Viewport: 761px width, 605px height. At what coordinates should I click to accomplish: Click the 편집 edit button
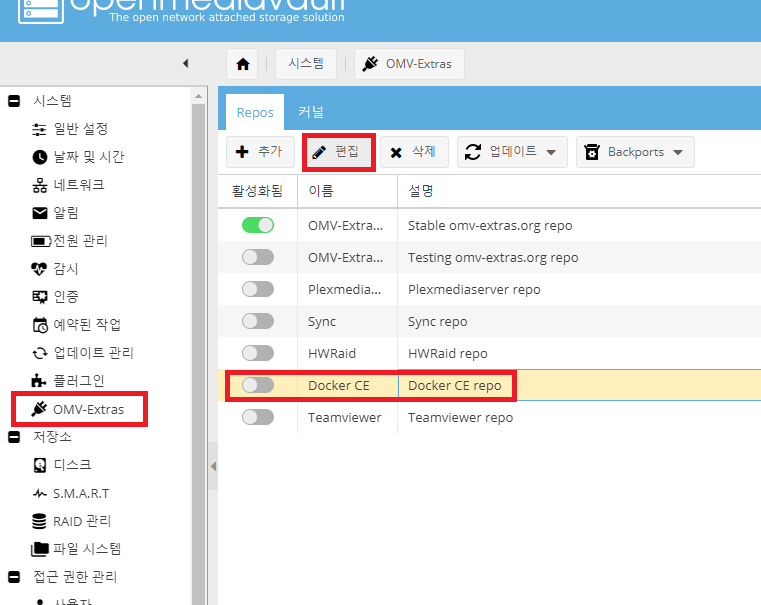point(339,152)
